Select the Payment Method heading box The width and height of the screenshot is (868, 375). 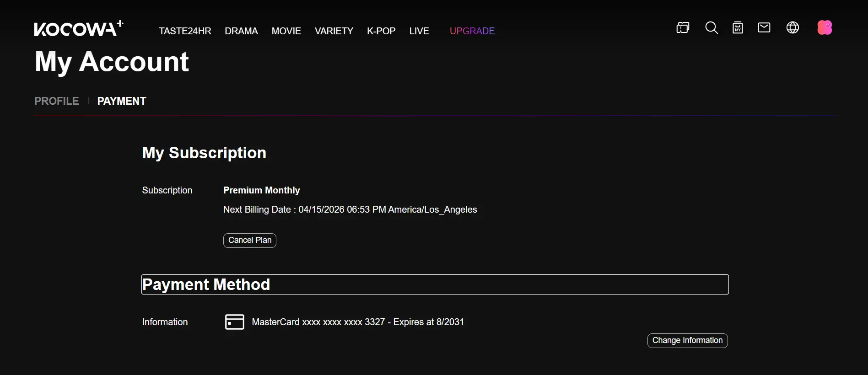435,284
